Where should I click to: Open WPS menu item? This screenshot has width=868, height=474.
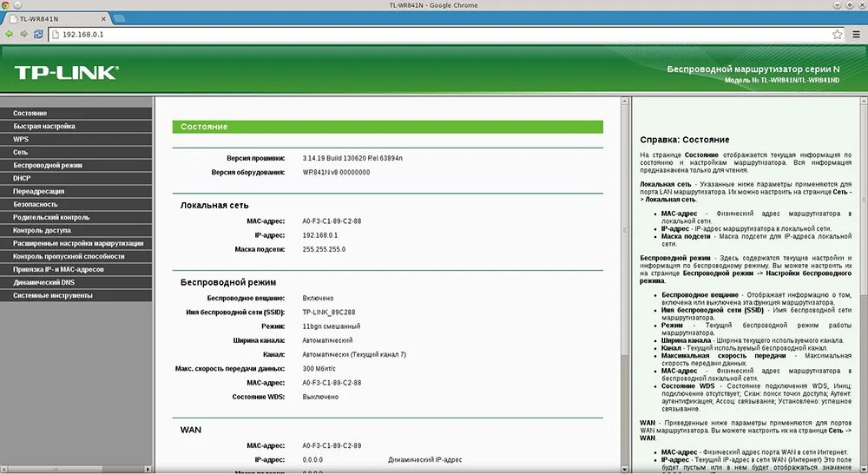click(76, 139)
